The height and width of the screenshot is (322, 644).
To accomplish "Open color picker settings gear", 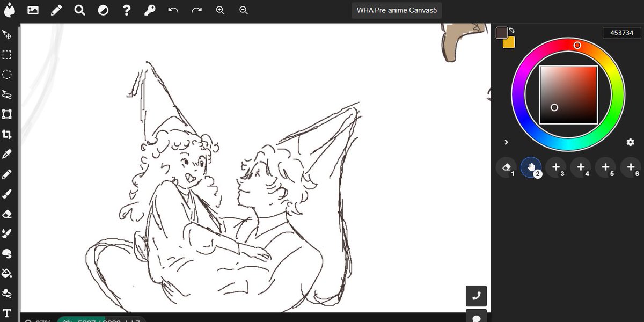I will point(631,142).
